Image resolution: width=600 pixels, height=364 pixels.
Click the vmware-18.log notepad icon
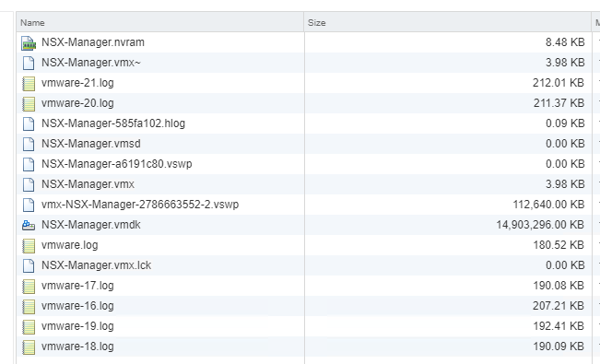coord(29,347)
